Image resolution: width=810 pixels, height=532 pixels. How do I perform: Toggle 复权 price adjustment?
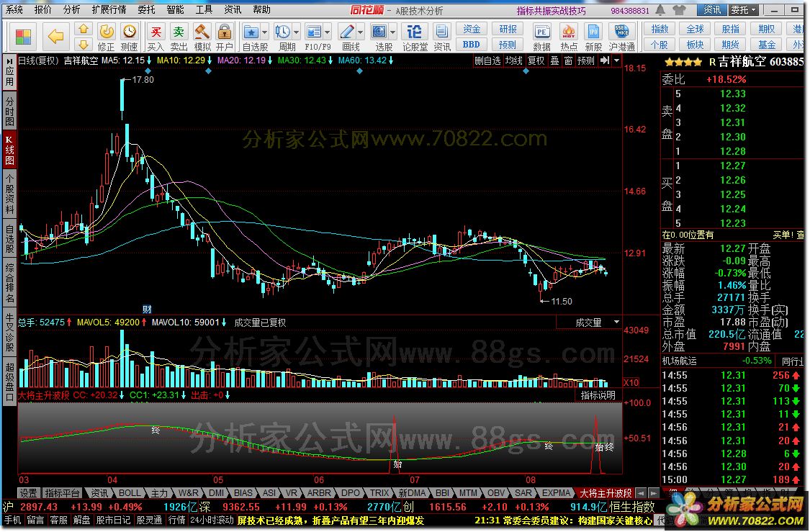click(536, 60)
